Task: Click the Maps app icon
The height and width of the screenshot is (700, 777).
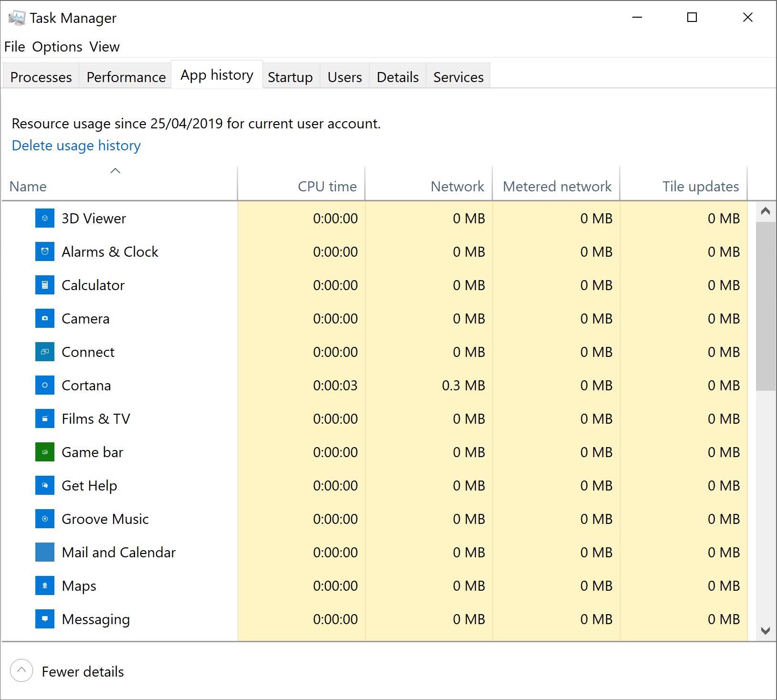Action: (x=45, y=585)
